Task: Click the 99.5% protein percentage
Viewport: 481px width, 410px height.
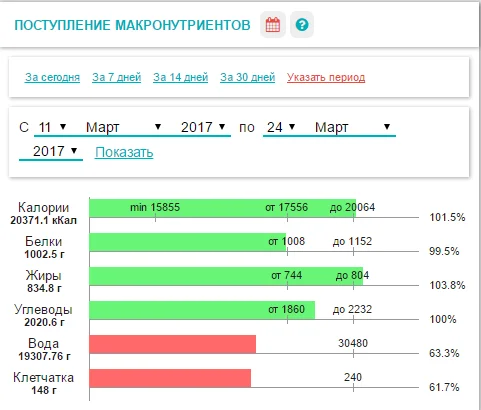Action: coord(444,251)
